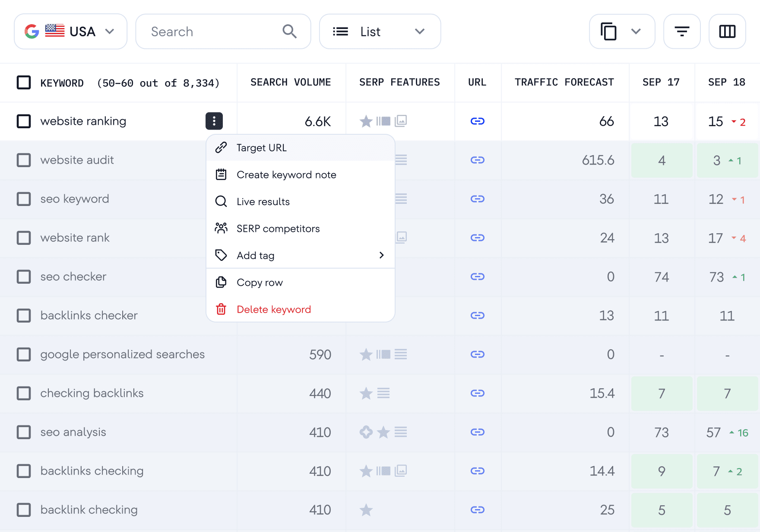Screen dimensions: 760x532
Task: Open the column settings icon
Action: pos(727,31)
